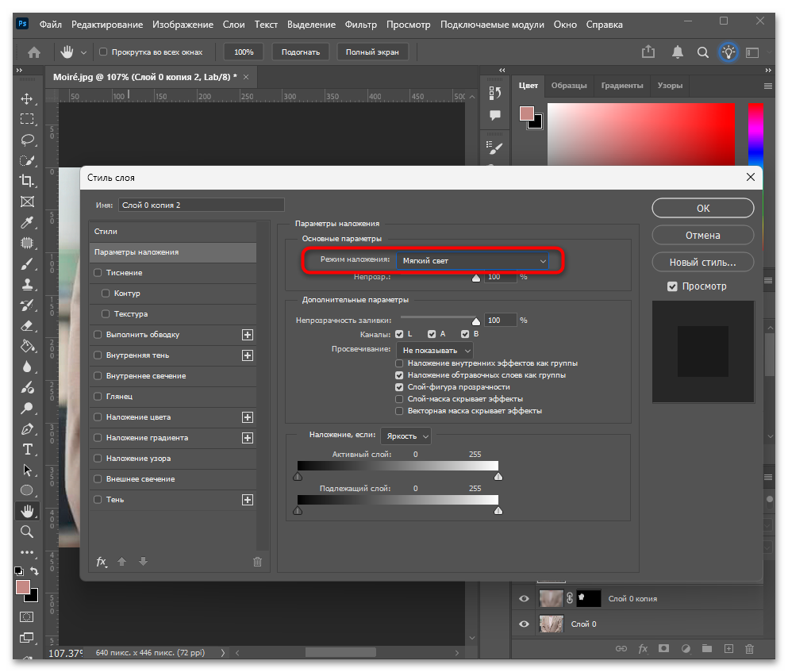Click the foreground color swatch in Color panel
The image size is (788, 672).
(x=526, y=113)
